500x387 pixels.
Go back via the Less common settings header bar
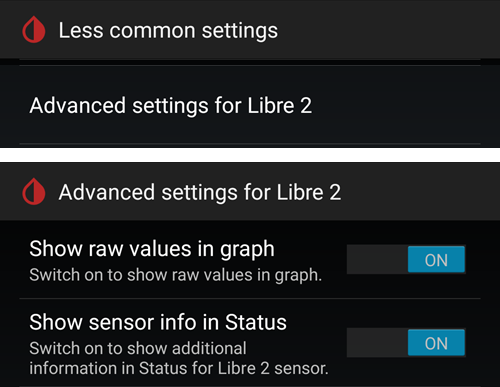click(x=250, y=29)
